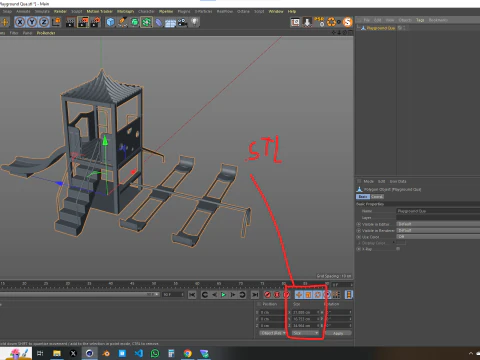The height and width of the screenshot is (360, 480).
Task: Open the Size mode dropdown
Action: click(x=305, y=333)
